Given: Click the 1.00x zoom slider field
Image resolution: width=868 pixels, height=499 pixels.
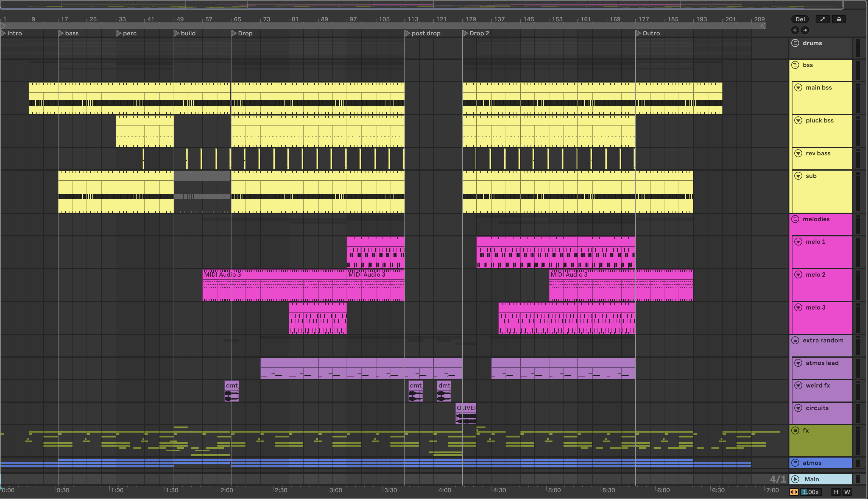Looking at the screenshot, I should 810,492.
